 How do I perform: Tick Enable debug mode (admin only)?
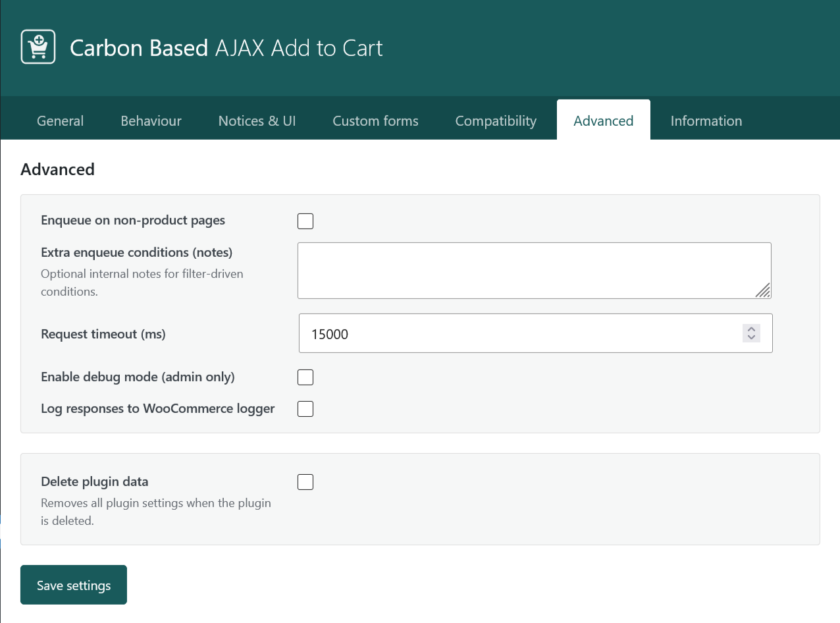pyautogui.click(x=305, y=377)
